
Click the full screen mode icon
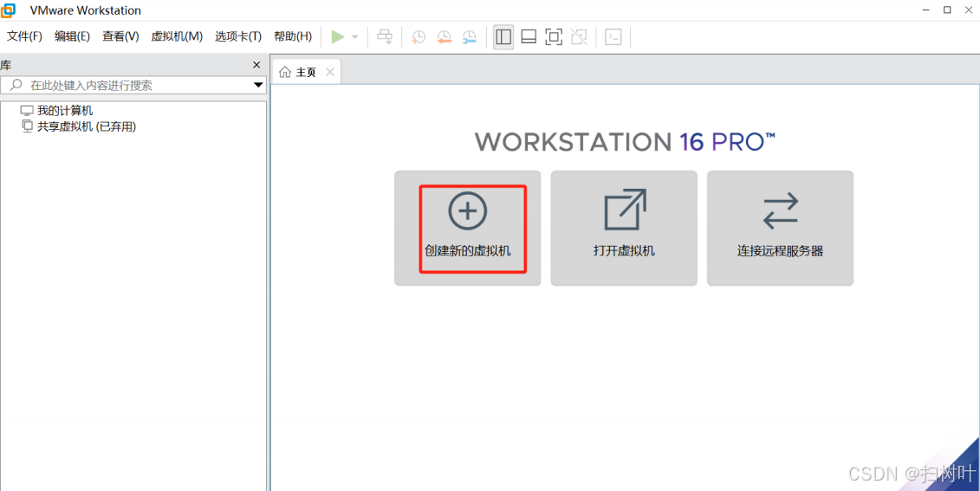pyautogui.click(x=553, y=37)
